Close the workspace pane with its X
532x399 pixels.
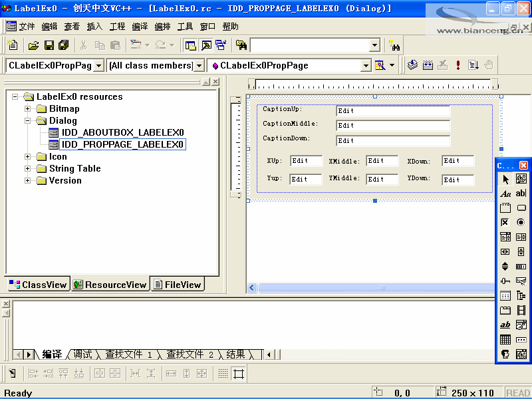click(215, 81)
